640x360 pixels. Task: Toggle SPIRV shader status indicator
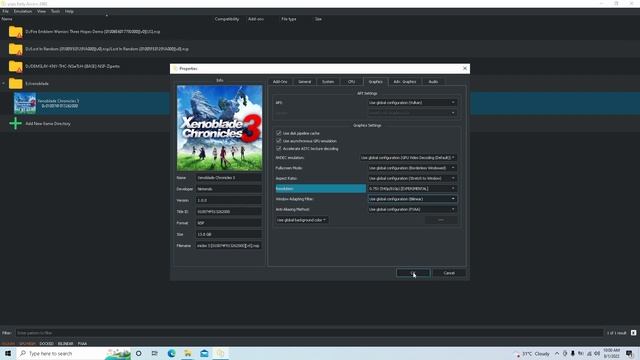click(27, 344)
